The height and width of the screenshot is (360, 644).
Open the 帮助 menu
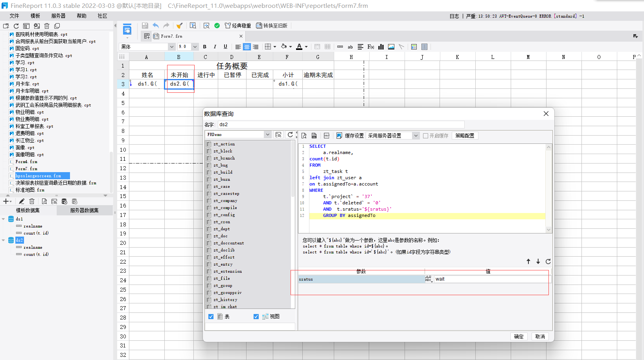coord(82,16)
